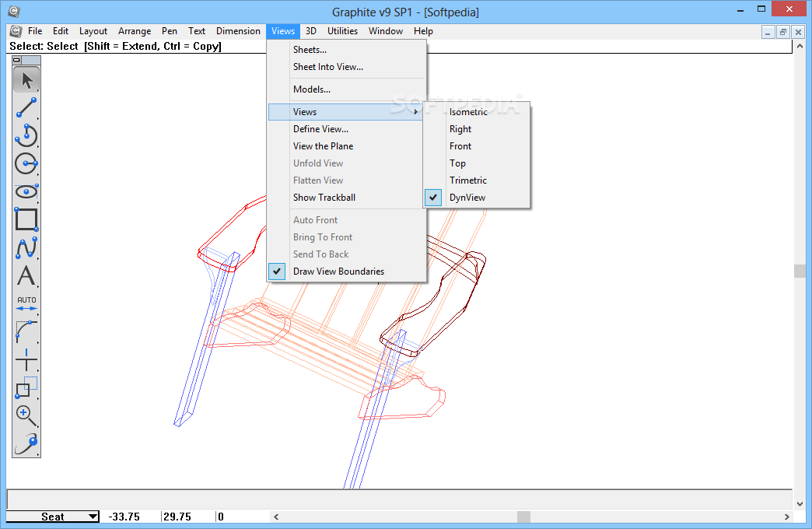Close the inner Softpedia document

[x=799, y=32]
